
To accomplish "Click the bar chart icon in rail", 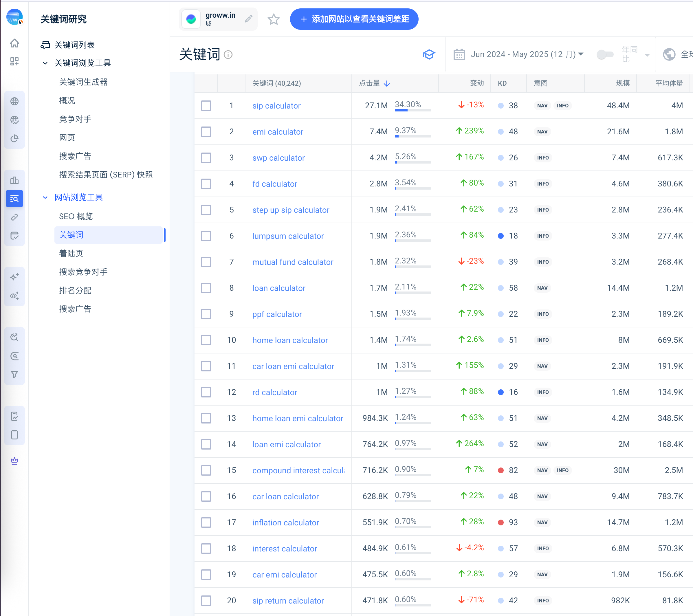I will pyautogui.click(x=14, y=180).
